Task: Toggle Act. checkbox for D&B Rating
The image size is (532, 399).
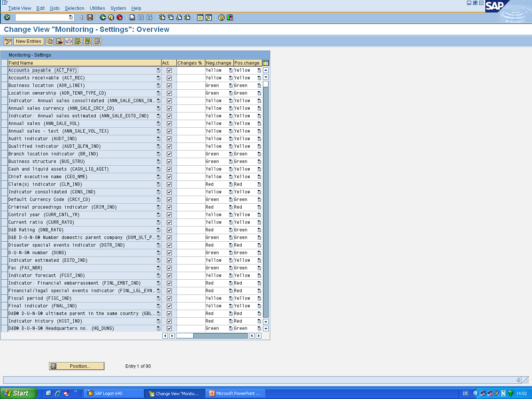Action: coord(169,230)
